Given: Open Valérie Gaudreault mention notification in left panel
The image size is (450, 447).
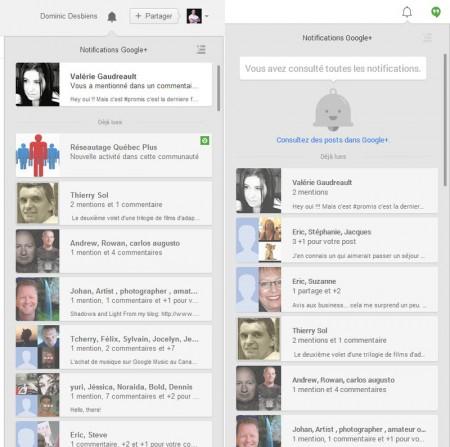Looking at the screenshot, I should (114, 84).
